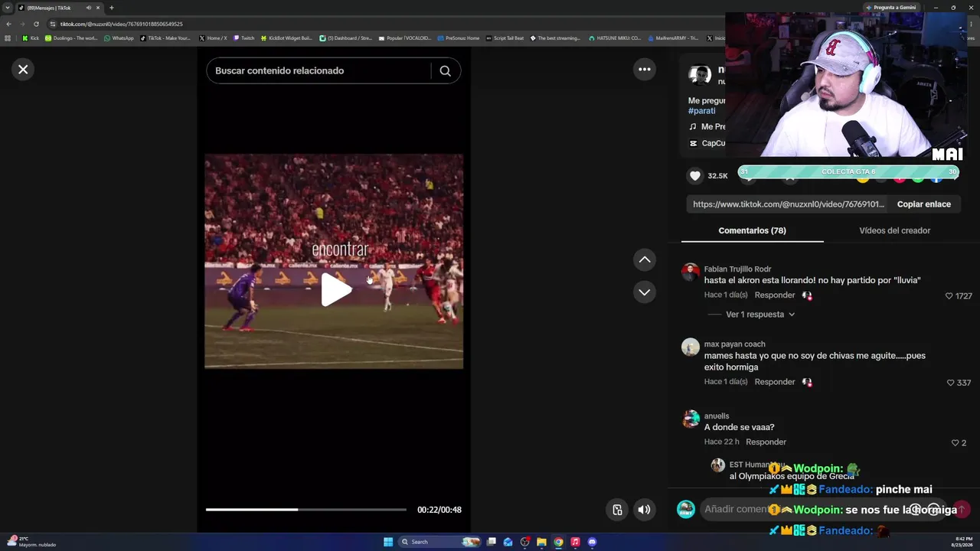Open the Mail app from the taskbar
The image size is (980, 551).
tap(508, 542)
